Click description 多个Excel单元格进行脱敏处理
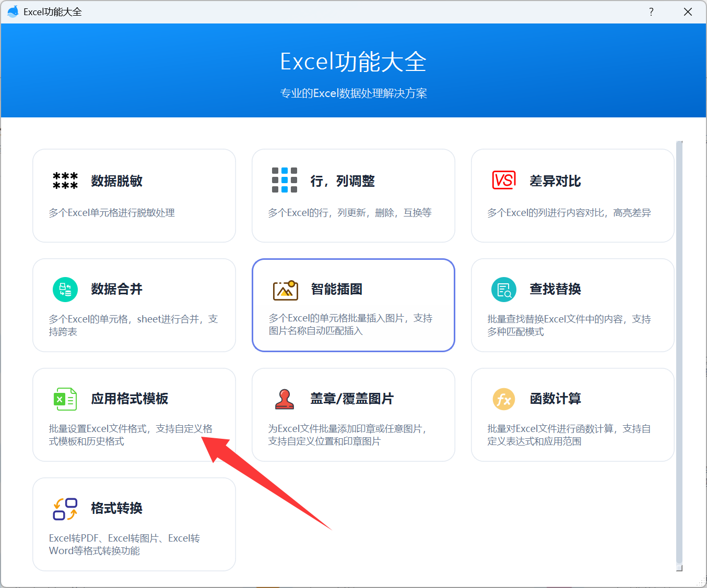Image resolution: width=707 pixels, height=588 pixels. (x=112, y=213)
